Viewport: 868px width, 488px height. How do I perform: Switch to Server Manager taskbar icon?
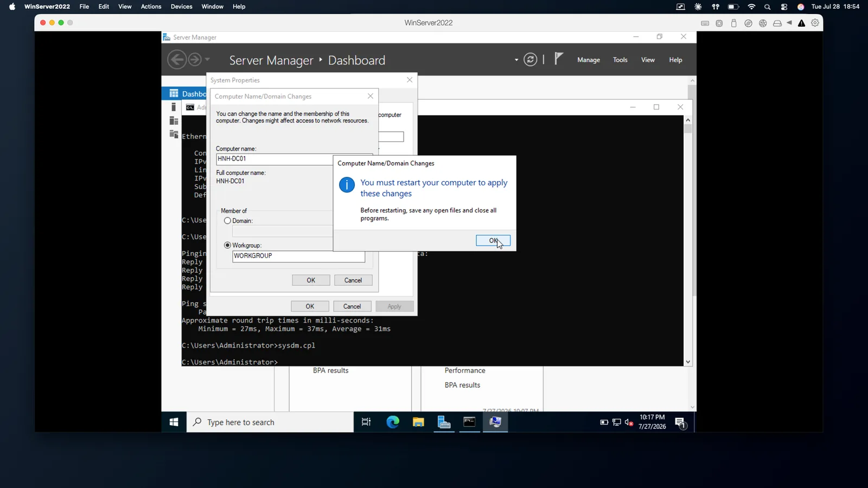pos(444,422)
